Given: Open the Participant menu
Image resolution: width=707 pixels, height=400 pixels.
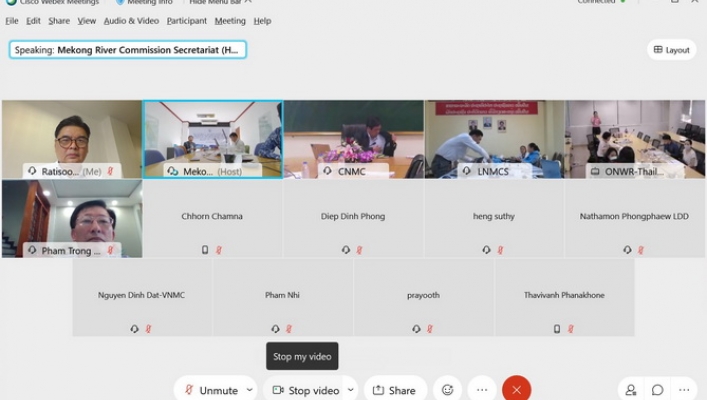Looking at the screenshot, I should 187,21.
